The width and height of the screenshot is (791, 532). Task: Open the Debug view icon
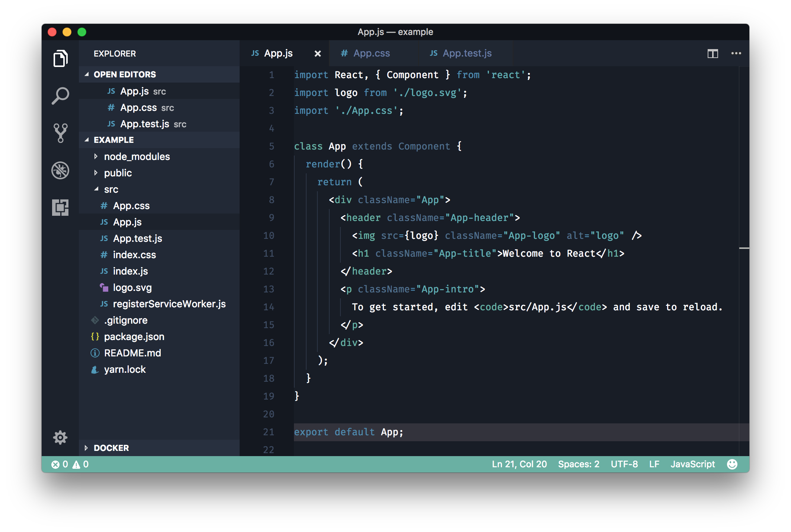[60, 170]
